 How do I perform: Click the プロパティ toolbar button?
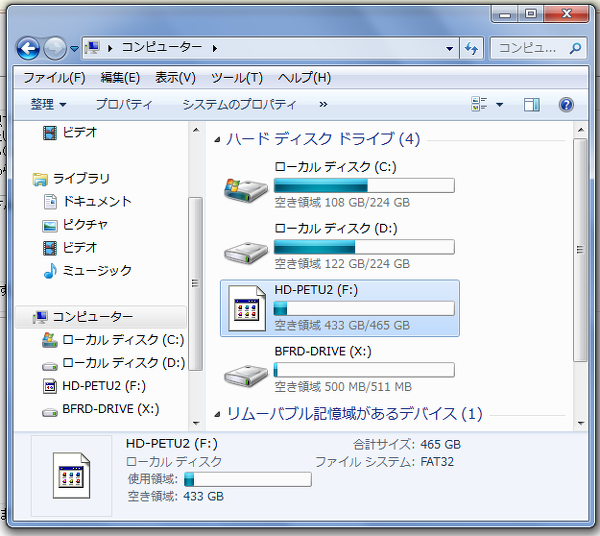click(124, 104)
